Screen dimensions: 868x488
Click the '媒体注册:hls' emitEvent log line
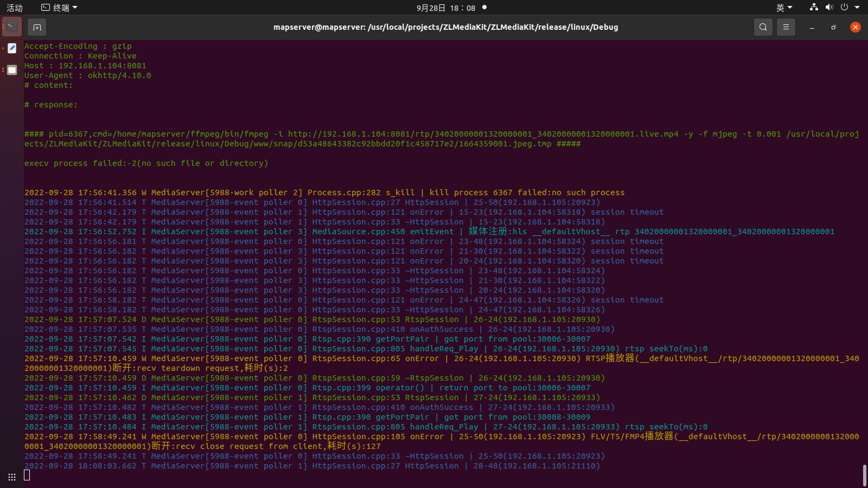429,232
